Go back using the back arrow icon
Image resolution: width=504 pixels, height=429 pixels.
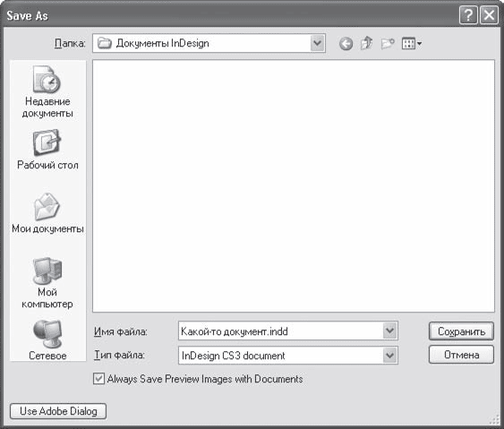click(346, 43)
